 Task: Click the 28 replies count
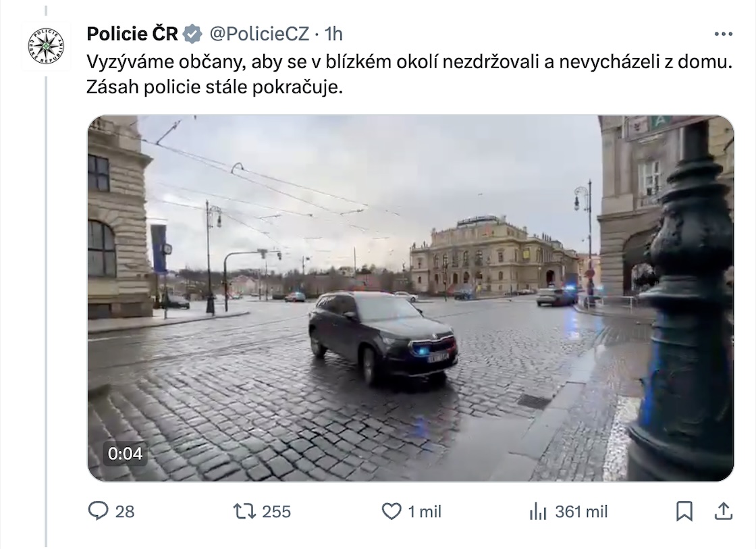[124, 511]
